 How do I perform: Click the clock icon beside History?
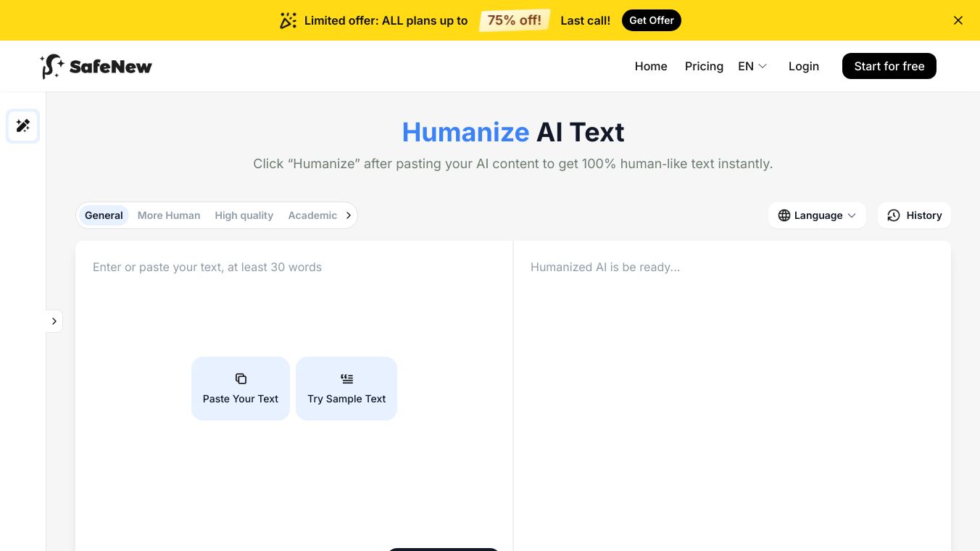[x=894, y=215]
